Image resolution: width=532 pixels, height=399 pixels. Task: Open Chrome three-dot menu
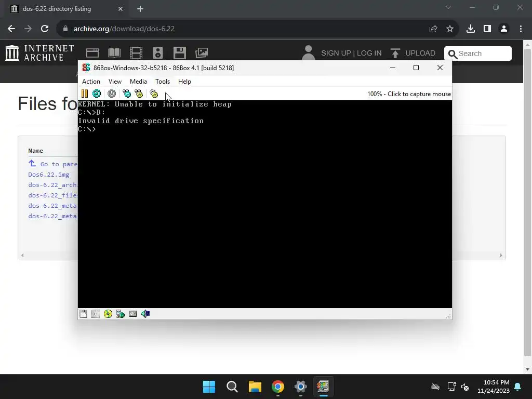tap(521, 29)
